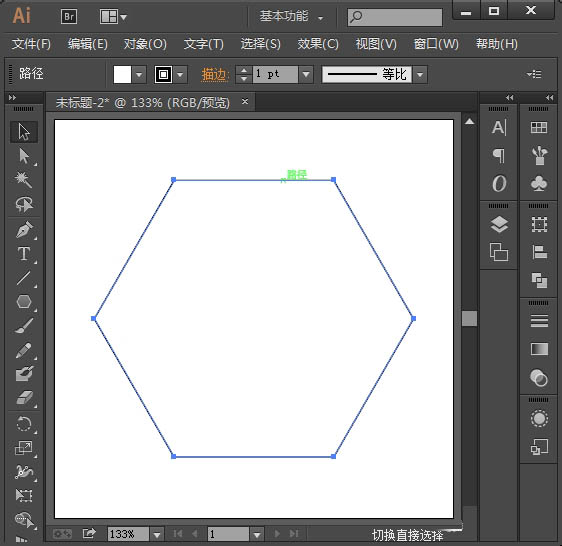This screenshot has width=562, height=546.
Task: Open the control bar options menu icon
Action: coord(534,74)
